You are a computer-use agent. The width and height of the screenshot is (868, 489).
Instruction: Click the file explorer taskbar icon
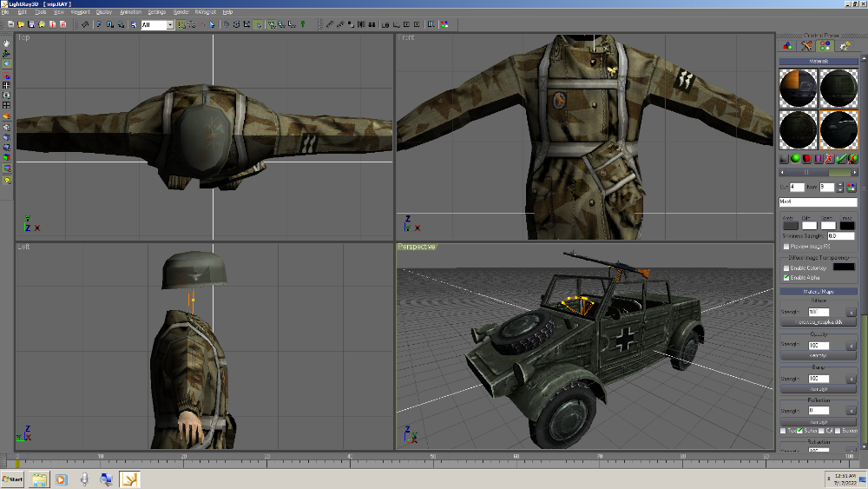click(x=39, y=479)
